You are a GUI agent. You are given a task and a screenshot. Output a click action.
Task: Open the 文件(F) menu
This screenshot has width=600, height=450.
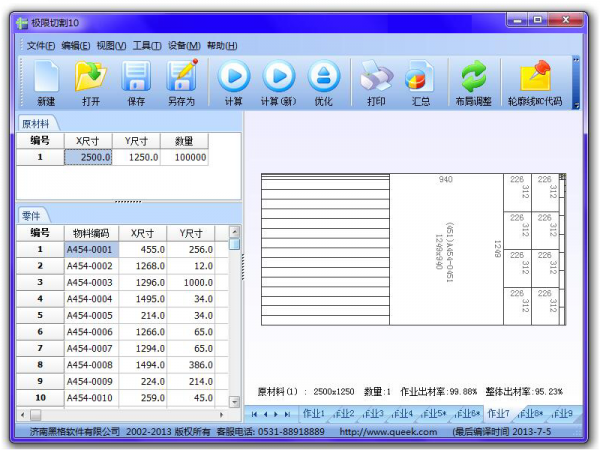click(x=42, y=46)
